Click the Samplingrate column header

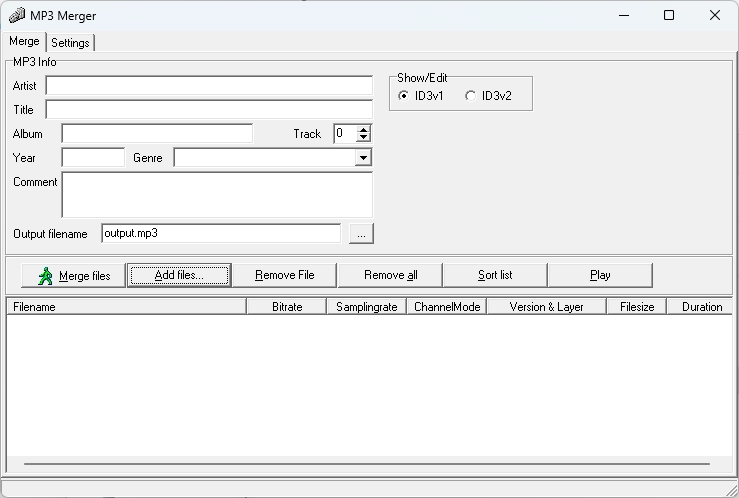[x=367, y=307]
